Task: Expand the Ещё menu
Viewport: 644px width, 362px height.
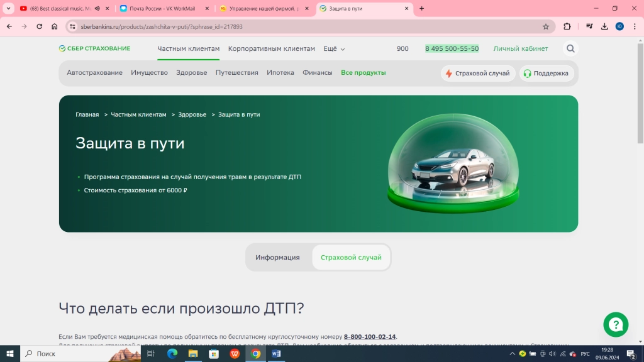Action: (334, 48)
